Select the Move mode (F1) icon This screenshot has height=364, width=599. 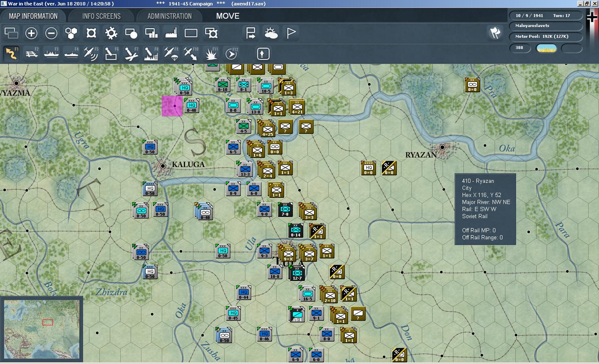coord(11,54)
